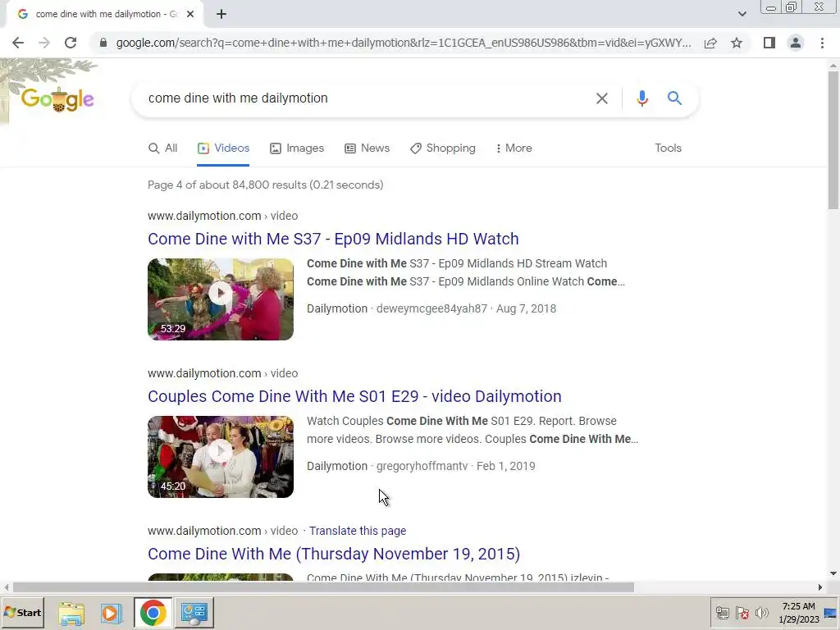This screenshot has height=630, width=840.
Task: Click into the Google search box
Action: click(x=364, y=98)
